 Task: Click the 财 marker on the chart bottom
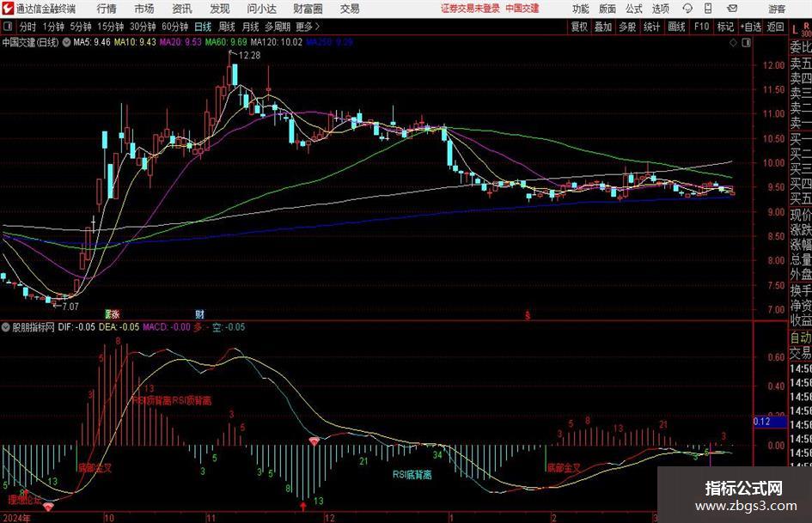pyautogui.click(x=199, y=314)
